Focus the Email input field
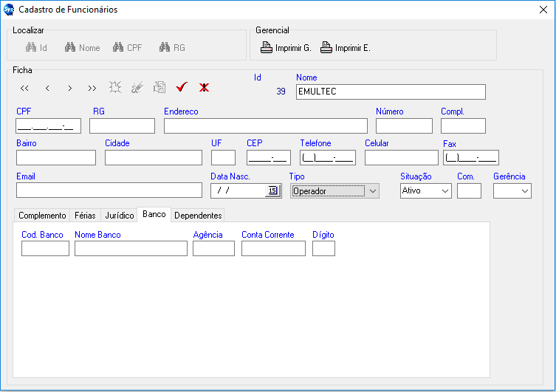The width and height of the screenshot is (556, 392). pyautogui.click(x=109, y=190)
